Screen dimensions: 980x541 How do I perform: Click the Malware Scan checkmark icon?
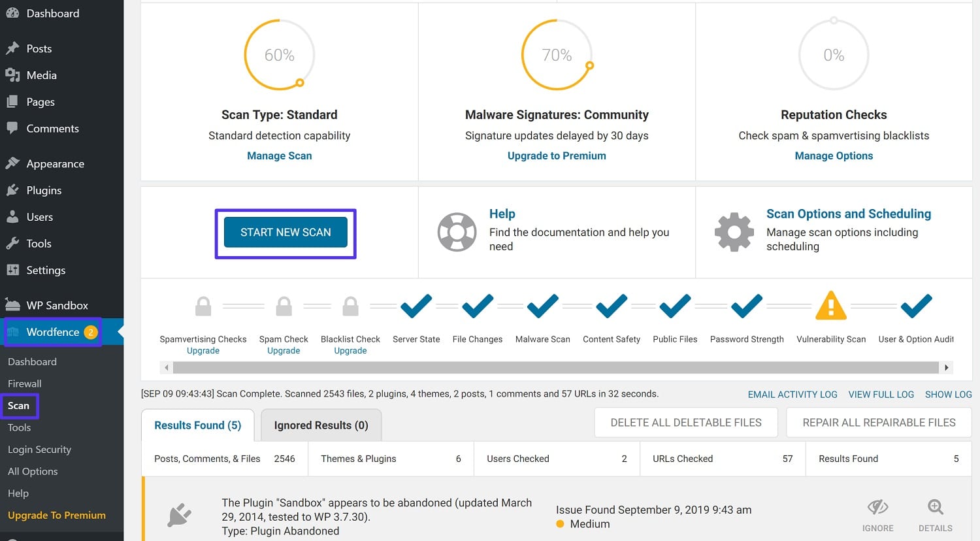click(x=542, y=305)
